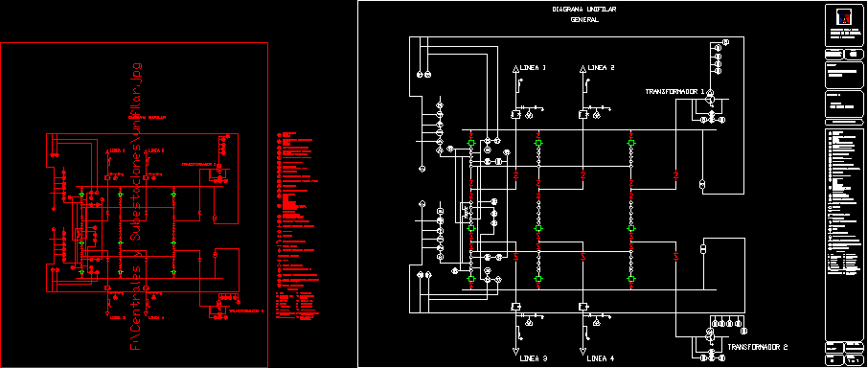Screen dimensions: 868x368
Task: Click the DIAGRAMA UNIFILAR title in white sheet
Action: coord(584,10)
